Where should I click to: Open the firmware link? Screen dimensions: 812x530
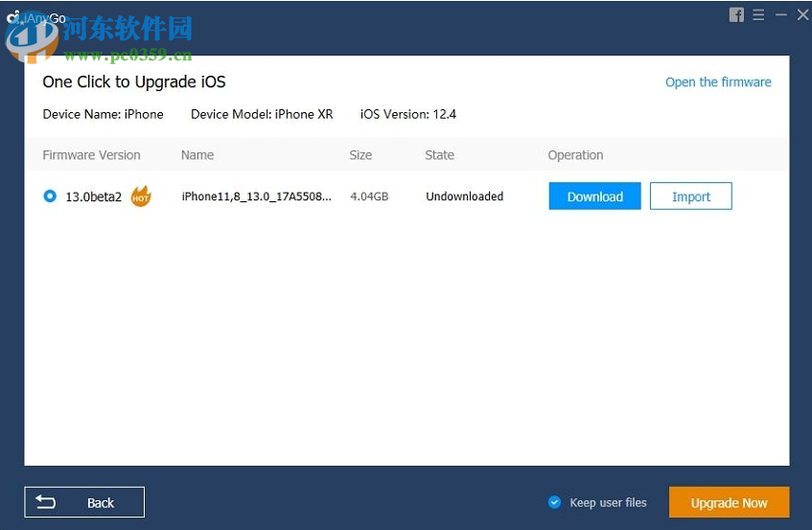718,82
